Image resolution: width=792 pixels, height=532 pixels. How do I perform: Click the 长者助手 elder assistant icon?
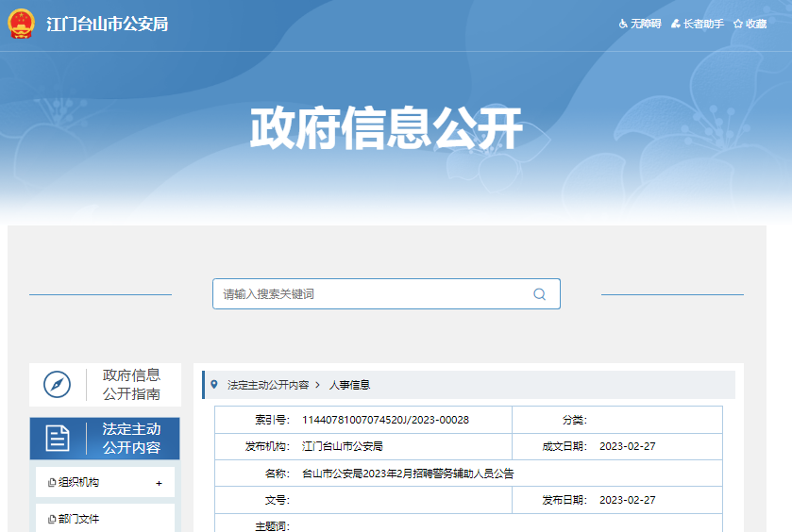point(676,24)
